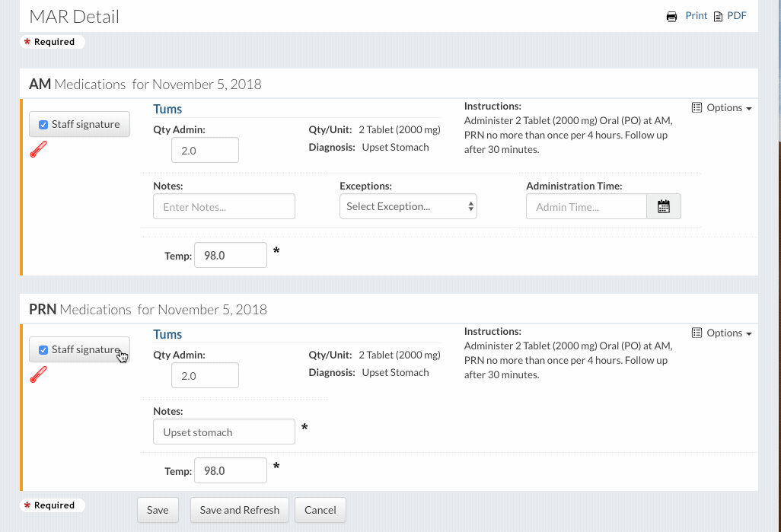Open the Tums link in PRN Medications

167,335
